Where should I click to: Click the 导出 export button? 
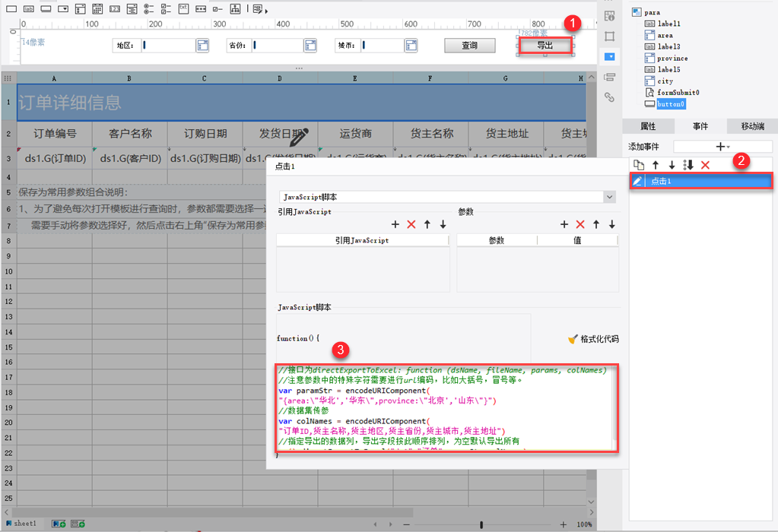click(x=545, y=46)
